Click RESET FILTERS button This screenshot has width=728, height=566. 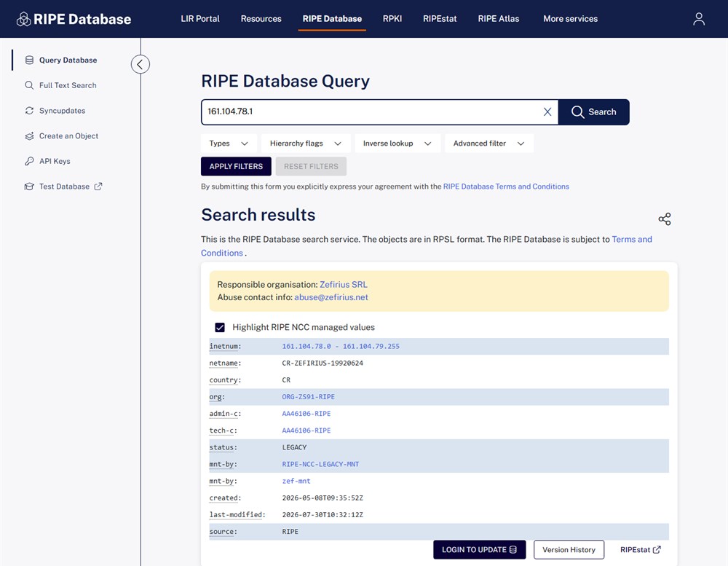(x=311, y=166)
